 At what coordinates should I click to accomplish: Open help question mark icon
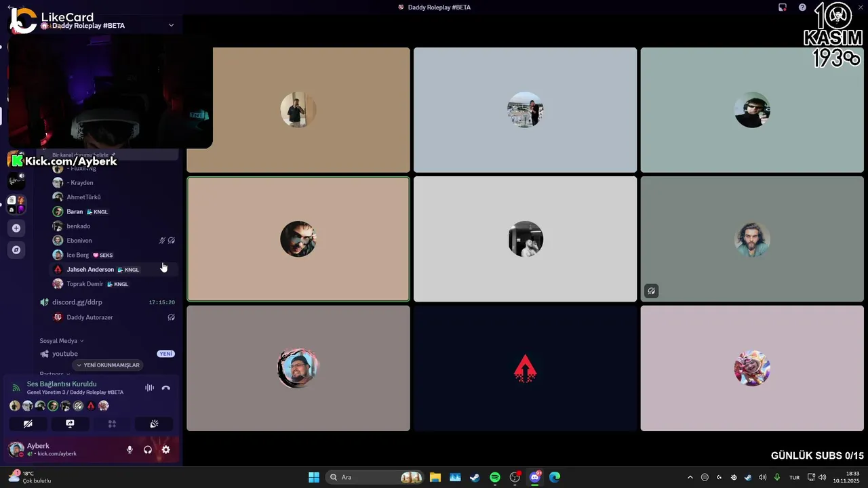(802, 7)
